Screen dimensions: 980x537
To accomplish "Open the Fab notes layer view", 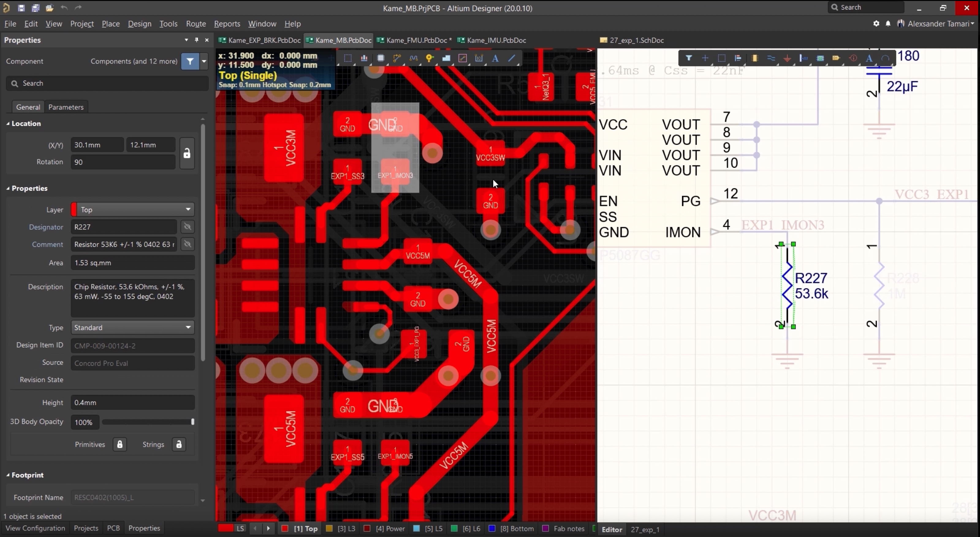I will 568,529.
